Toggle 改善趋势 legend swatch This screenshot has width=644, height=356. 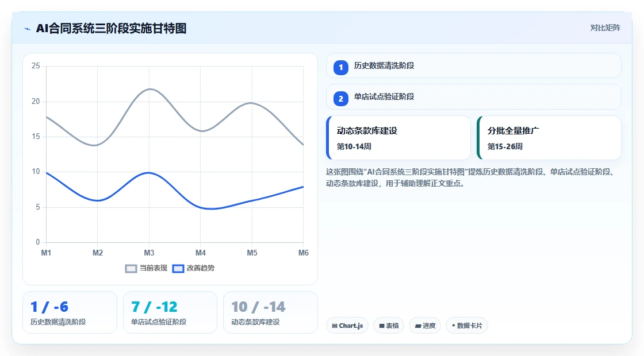[178, 269]
